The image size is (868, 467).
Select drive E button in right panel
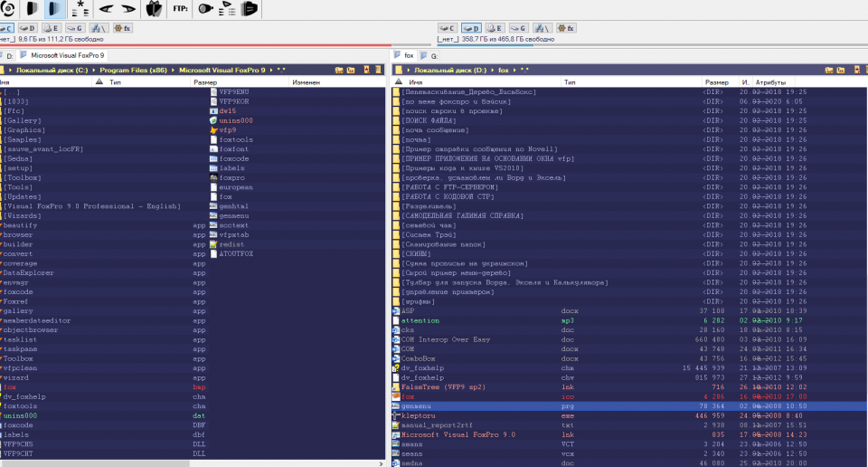pos(494,29)
